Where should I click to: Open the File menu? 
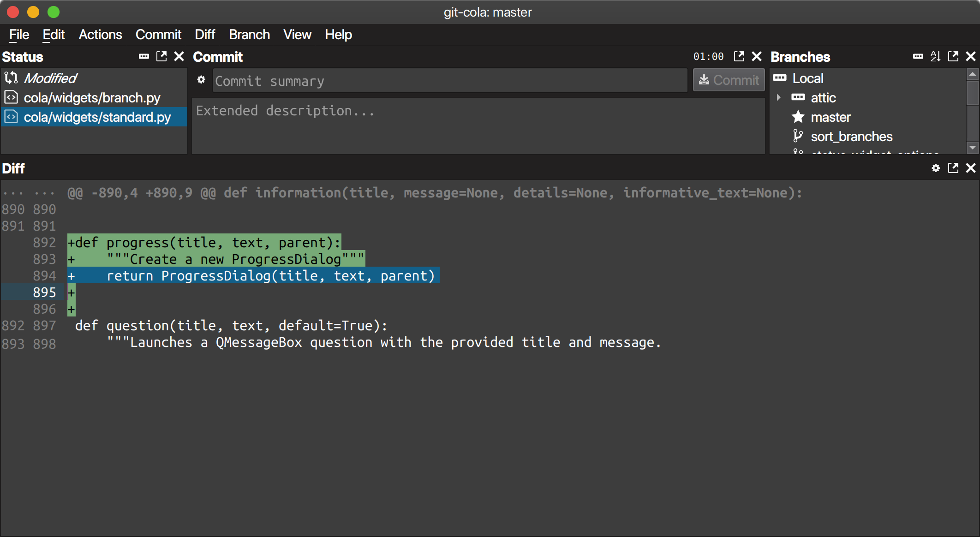(x=18, y=35)
